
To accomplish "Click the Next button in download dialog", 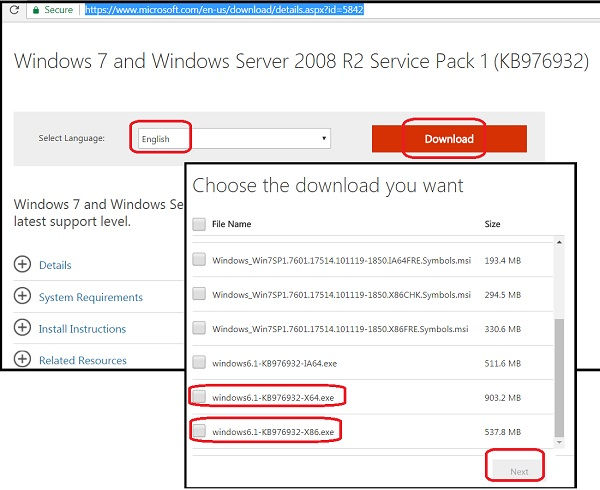I will (x=518, y=471).
